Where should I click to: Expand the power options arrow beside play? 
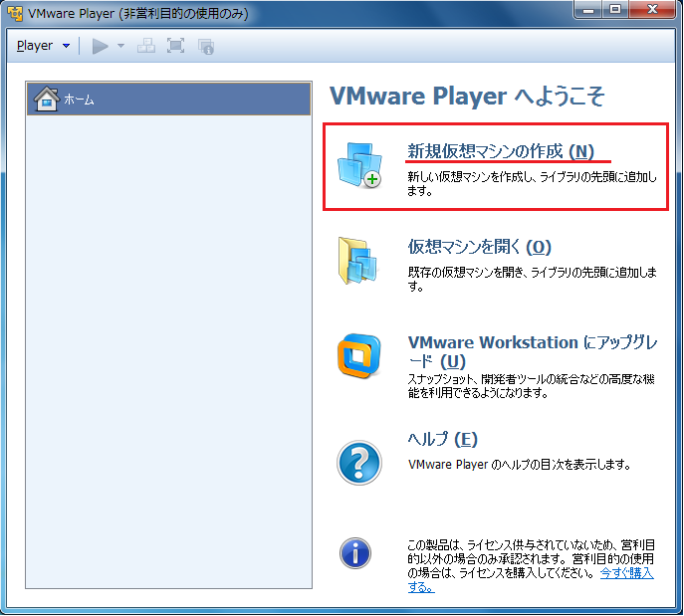pos(120,46)
